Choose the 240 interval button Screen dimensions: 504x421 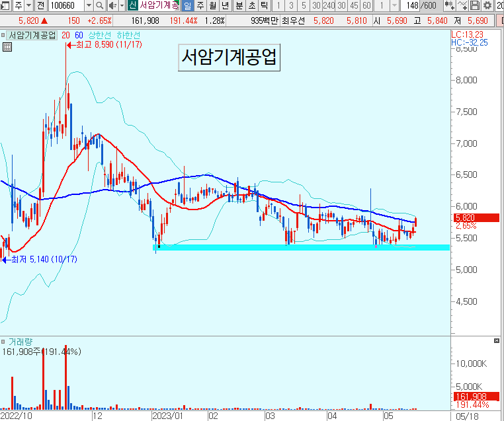point(329,5)
